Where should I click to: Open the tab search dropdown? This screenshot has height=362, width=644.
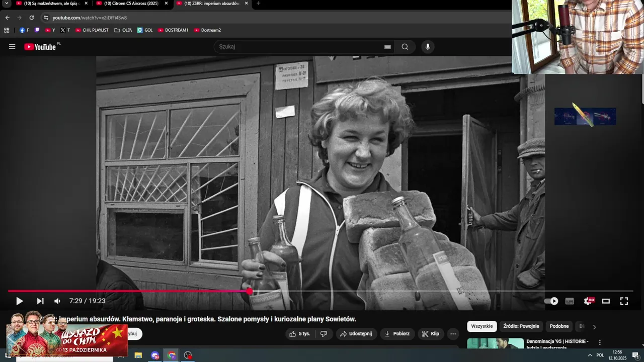click(7, 4)
